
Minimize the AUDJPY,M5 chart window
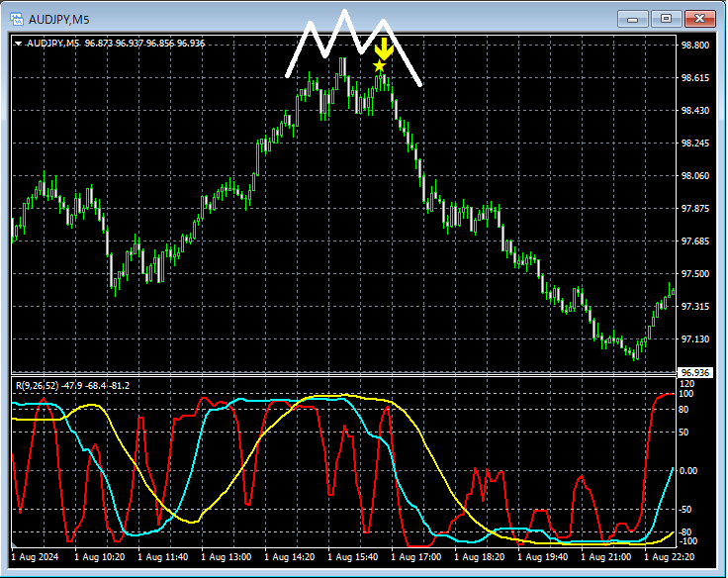tap(632, 19)
